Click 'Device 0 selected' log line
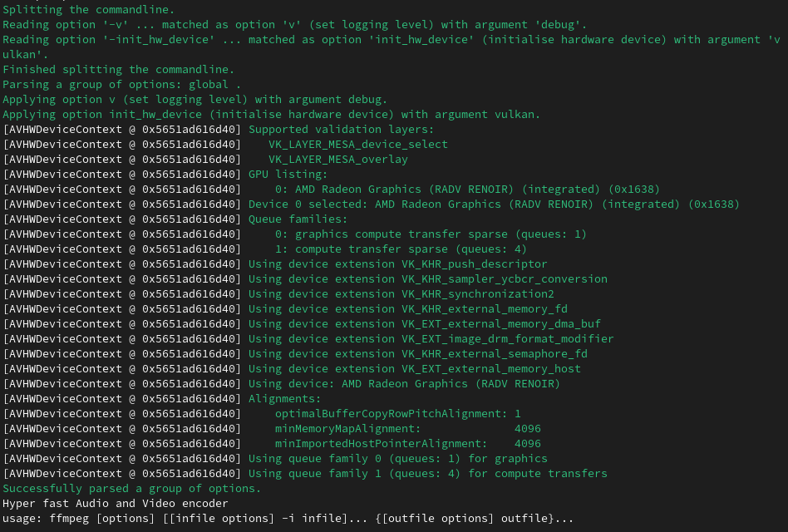The width and height of the screenshot is (788, 532). 494,204
